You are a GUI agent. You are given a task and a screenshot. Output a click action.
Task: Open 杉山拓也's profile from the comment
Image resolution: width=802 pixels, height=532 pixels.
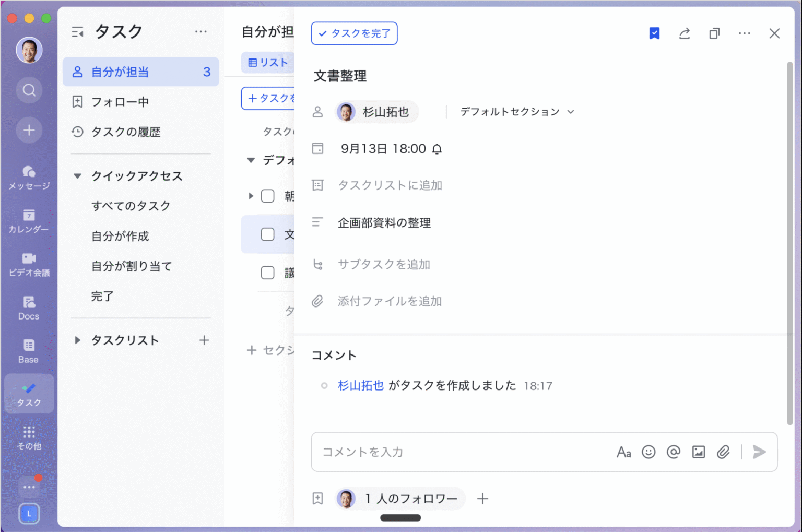(360, 385)
